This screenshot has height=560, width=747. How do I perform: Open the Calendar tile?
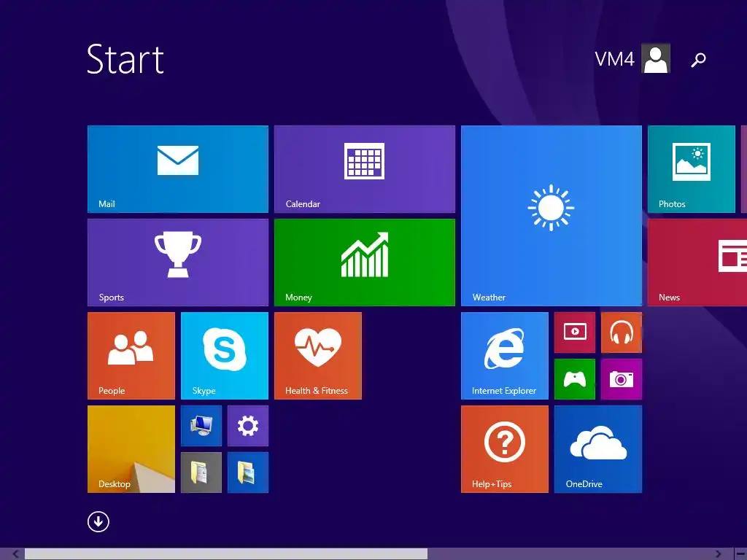point(365,169)
